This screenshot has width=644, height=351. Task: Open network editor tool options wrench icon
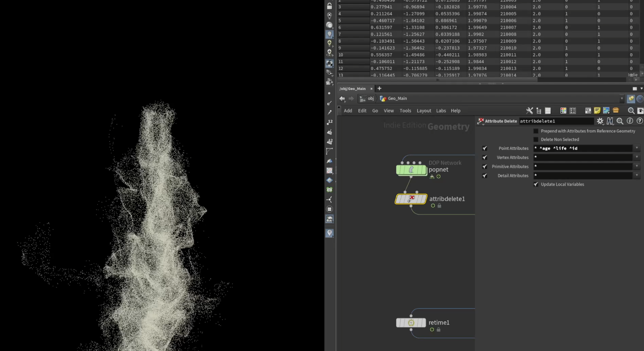click(529, 111)
